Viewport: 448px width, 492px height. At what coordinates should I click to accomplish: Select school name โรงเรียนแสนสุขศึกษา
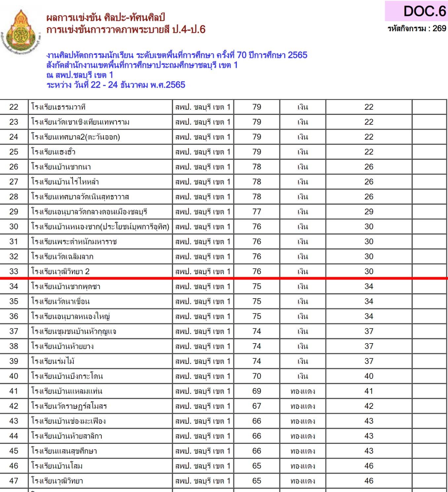coord(64,451)
